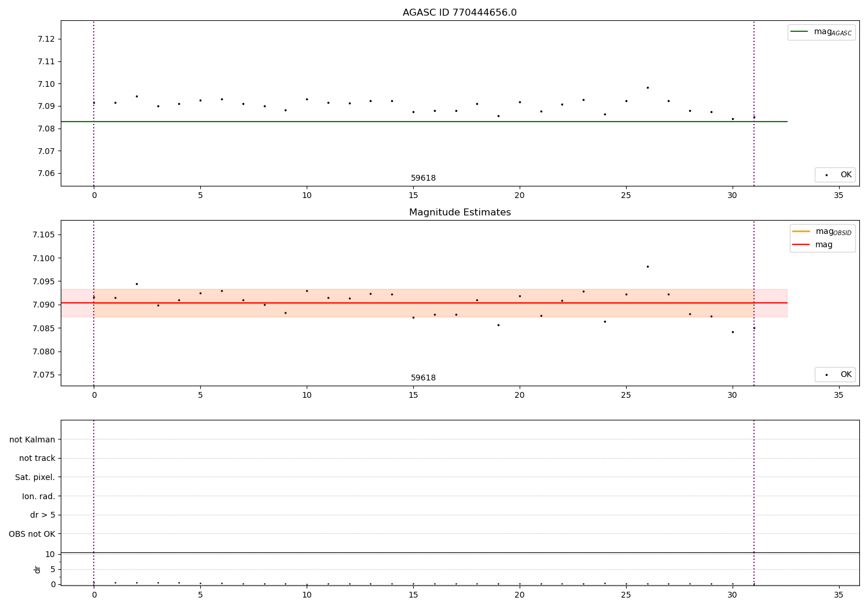Click the 7.075 tick on the middle plot
868x608 pixels.
pyautogui.click(x=44, y=375)
